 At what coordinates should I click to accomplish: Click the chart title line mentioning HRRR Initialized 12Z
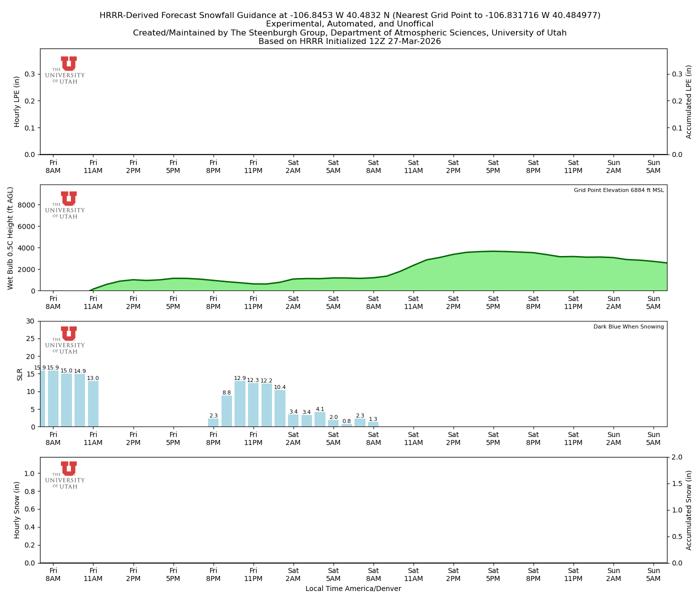(349, 41)
